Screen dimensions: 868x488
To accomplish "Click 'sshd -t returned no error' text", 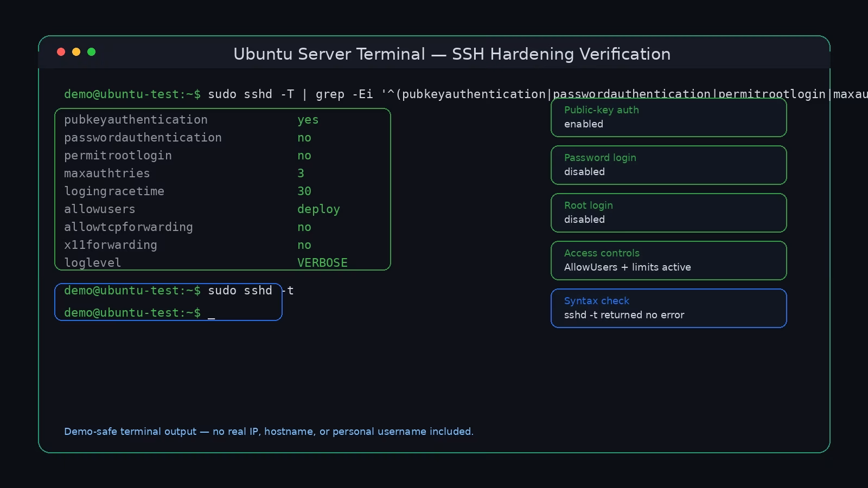I will (624, 315).
